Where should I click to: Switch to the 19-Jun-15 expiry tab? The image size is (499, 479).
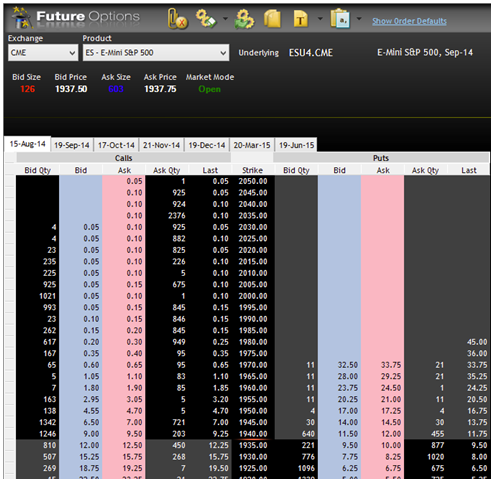tap(296, 145)
